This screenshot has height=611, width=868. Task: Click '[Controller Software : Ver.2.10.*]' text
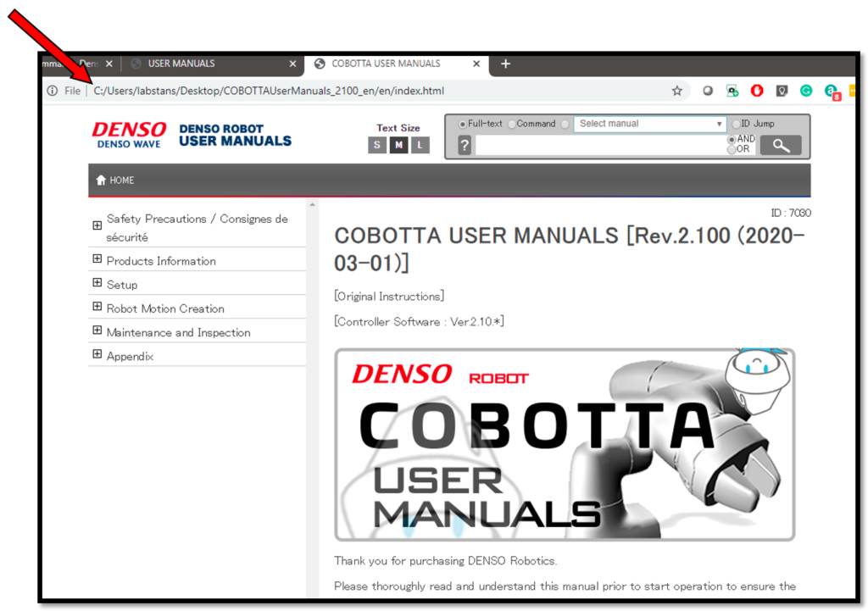[419, 321]
